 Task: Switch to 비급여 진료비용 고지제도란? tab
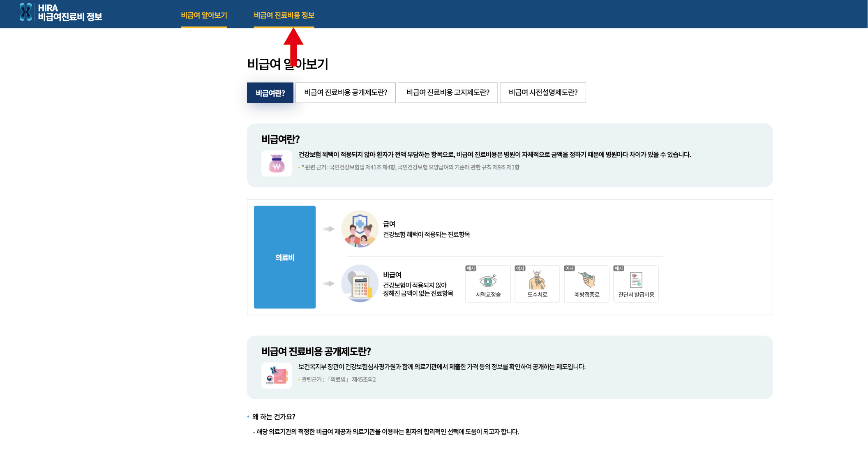pos(448,93)
